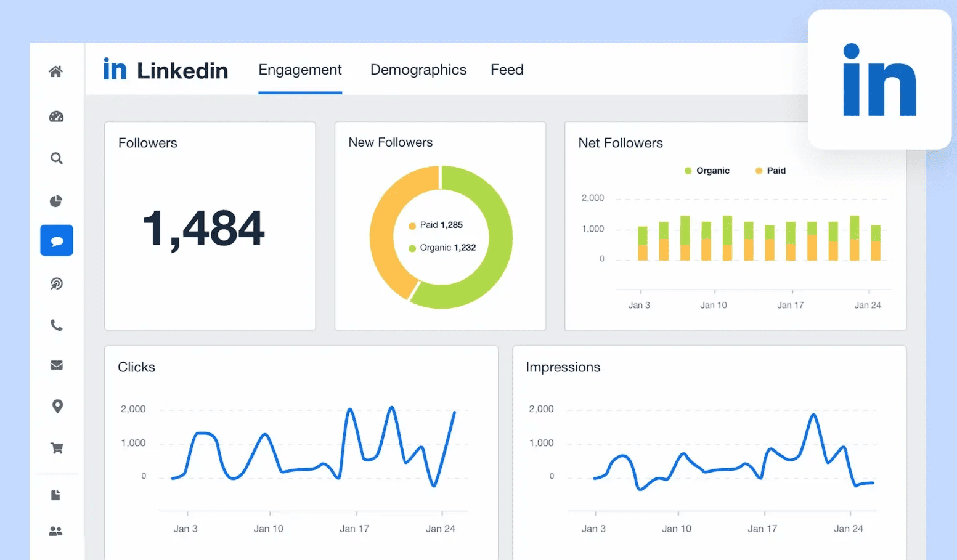This screenshot has width=957, height=560.
Task: Open the phone icon in sidebar
Action: pos(56,325)
